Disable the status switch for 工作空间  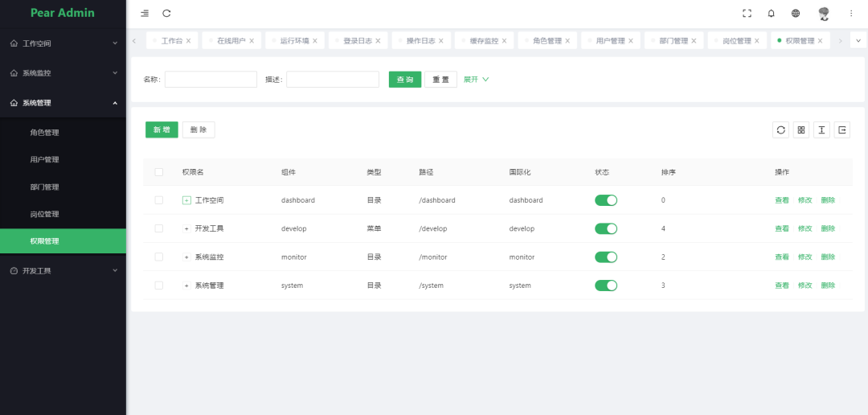coord(606,200)
